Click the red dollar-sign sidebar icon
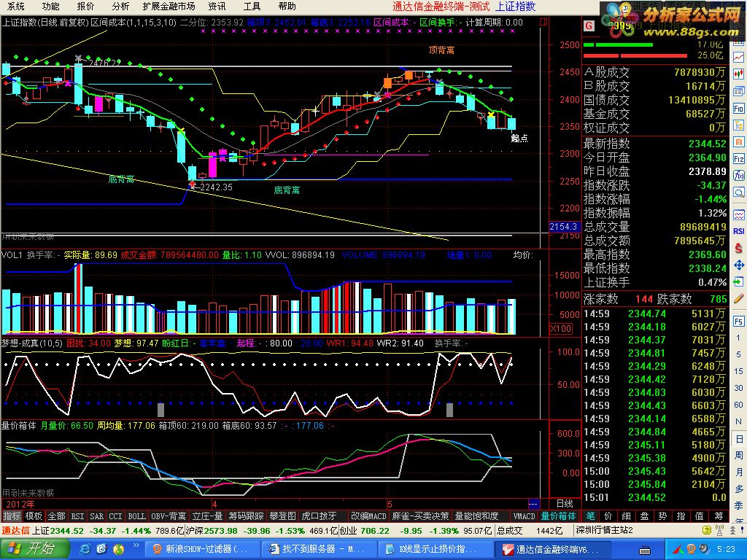Screen dimensions: 747x560 click(x=739, y=248)
